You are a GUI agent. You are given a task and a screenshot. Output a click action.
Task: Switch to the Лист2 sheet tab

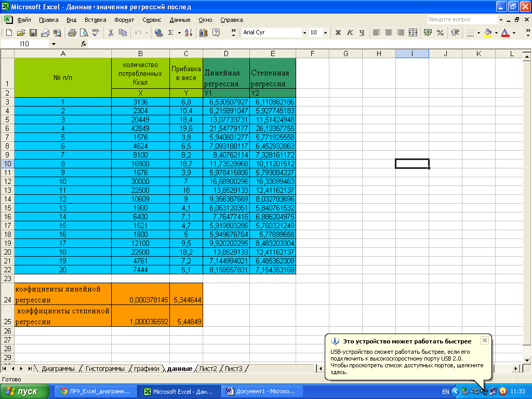(x=208, y=368)
